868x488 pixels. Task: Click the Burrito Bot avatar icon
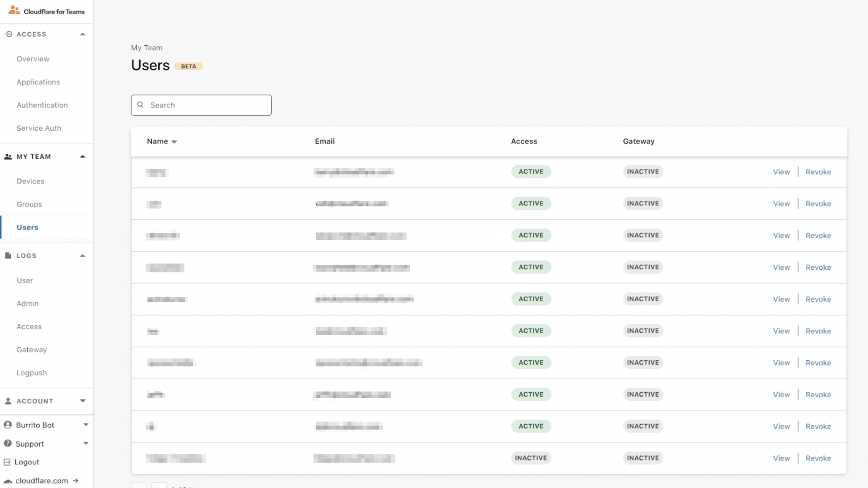(8, 425)
